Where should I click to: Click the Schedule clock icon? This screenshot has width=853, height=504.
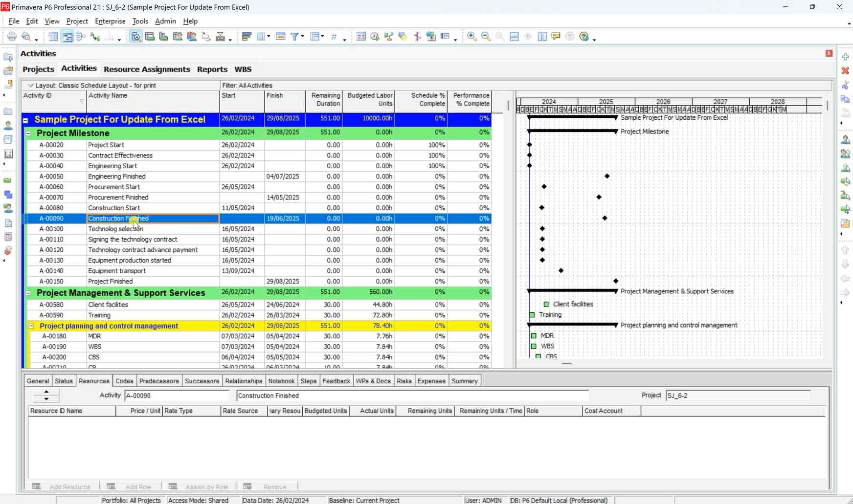coord(375,37)
